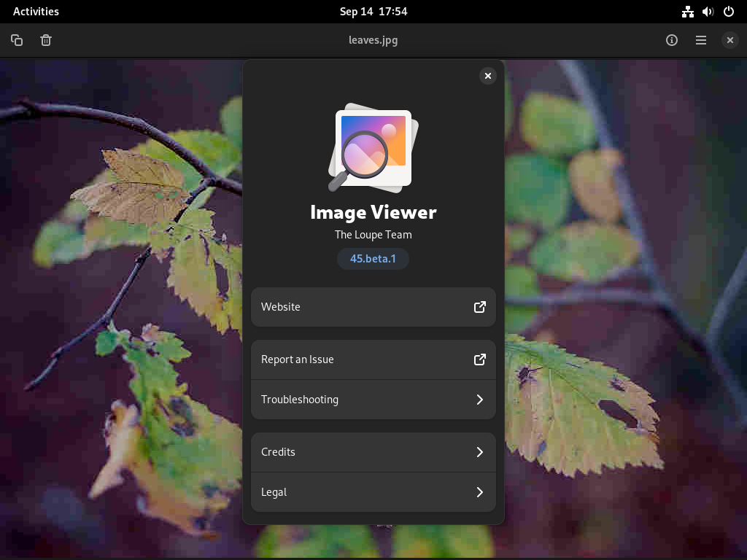747x560 pixels.
Task: Open the power menu icon
Action: point(729,12)
